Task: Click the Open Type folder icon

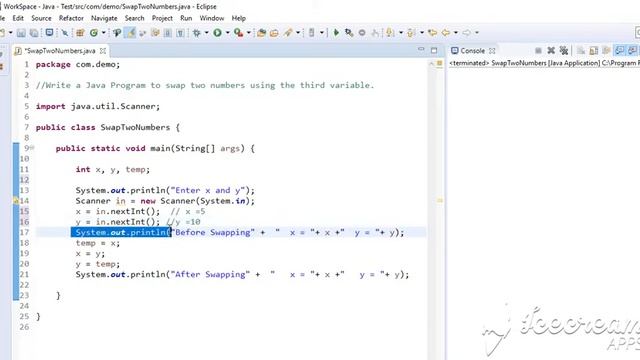Action: [261, 33]
